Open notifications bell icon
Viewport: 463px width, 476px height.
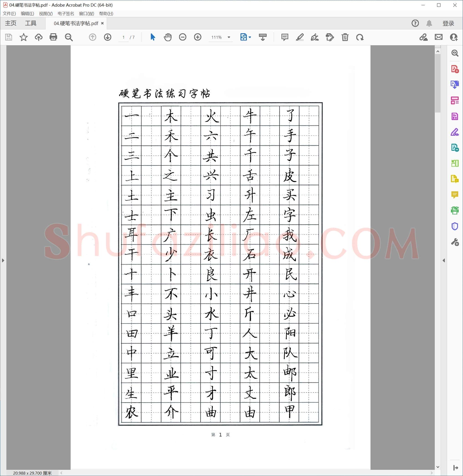pyautogui.click(x=429, y=23)
